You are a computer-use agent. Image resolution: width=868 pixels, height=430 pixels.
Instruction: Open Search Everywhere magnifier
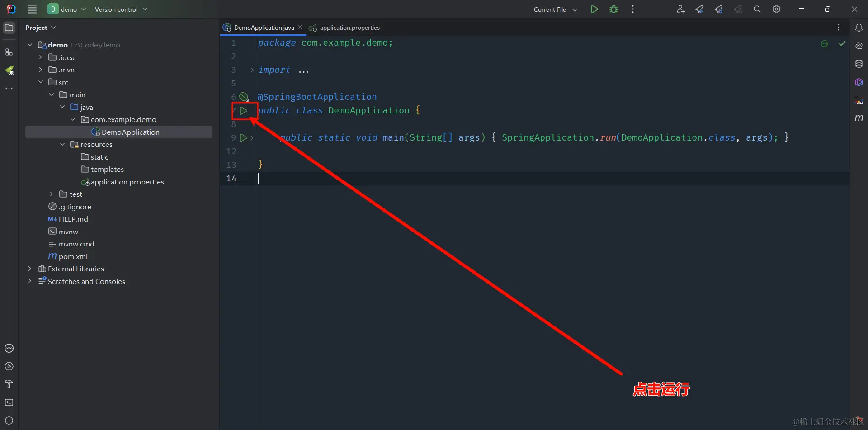pos(757,9)
